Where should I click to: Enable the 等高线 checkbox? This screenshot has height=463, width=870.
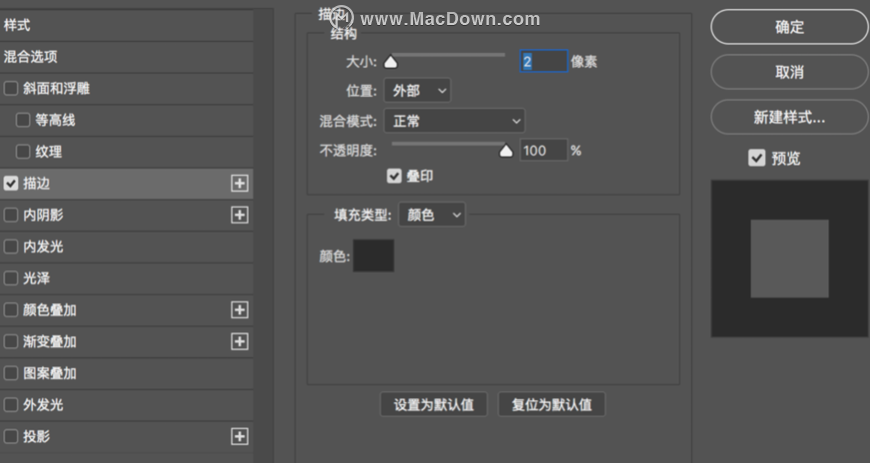tap(23, 120)
